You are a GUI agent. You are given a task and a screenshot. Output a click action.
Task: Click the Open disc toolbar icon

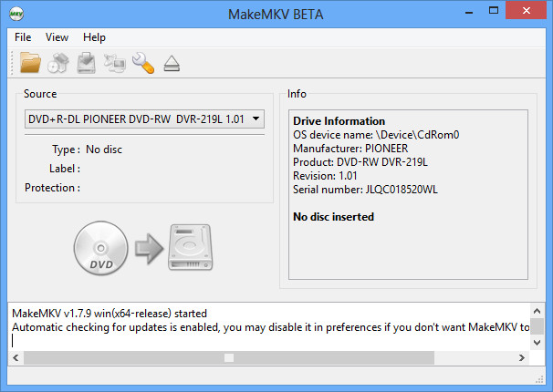click(58, 63)
